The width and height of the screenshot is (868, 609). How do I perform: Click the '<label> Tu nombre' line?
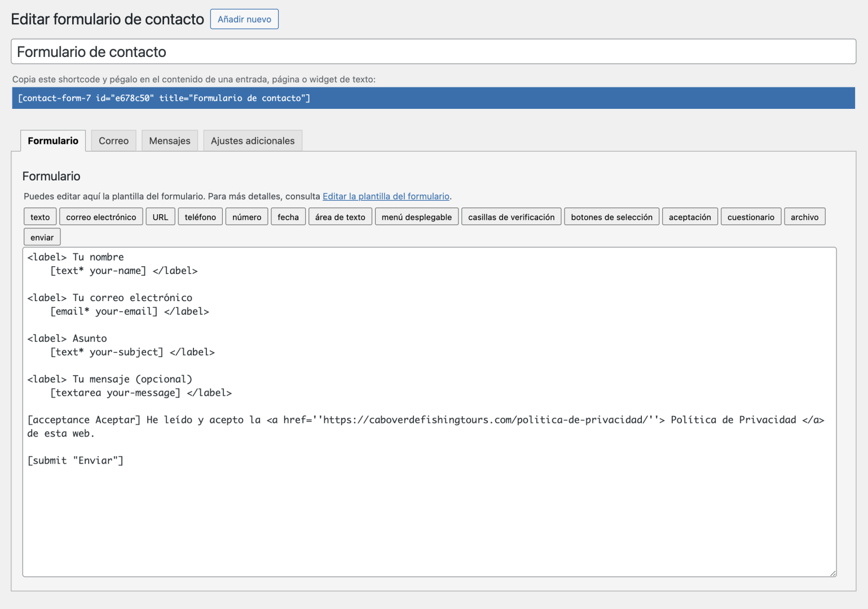coord(76,257)
